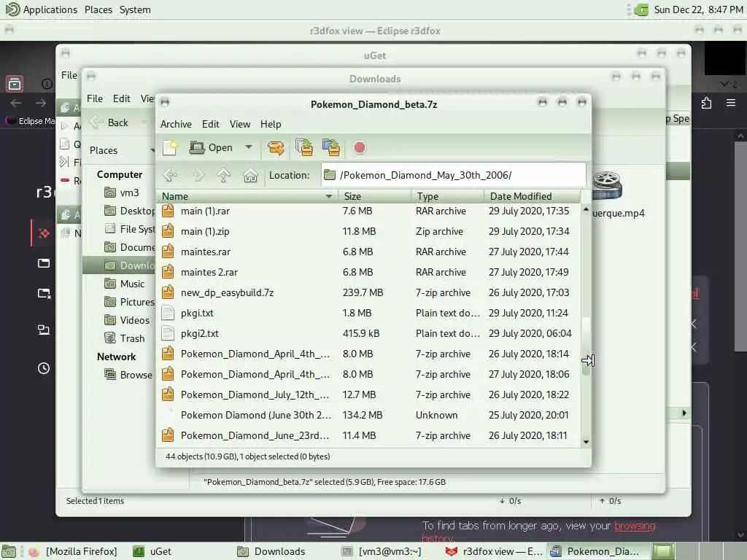Open System menu in top panel
The width and height of the screenshot is (747, 560).
(135, 9)
